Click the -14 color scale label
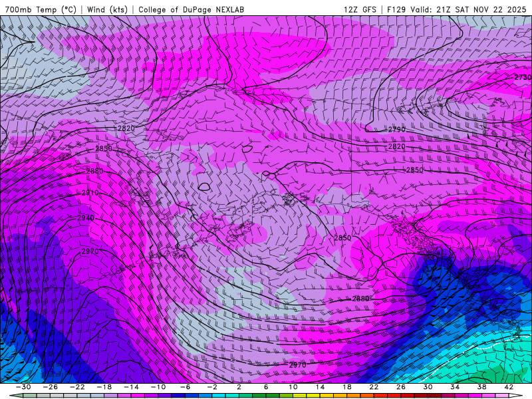This screenshot has height=399, width=532. coord(131,387)
